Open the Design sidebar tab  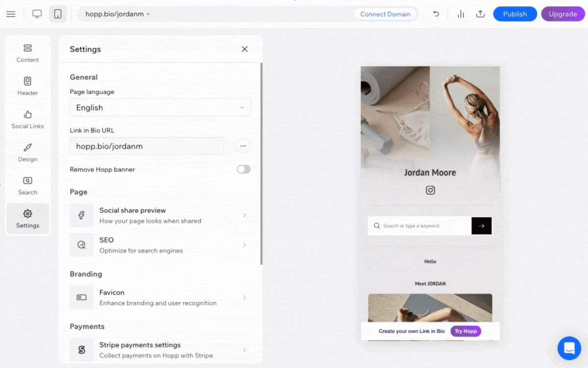pyautogui.click(x=27, y=153)
